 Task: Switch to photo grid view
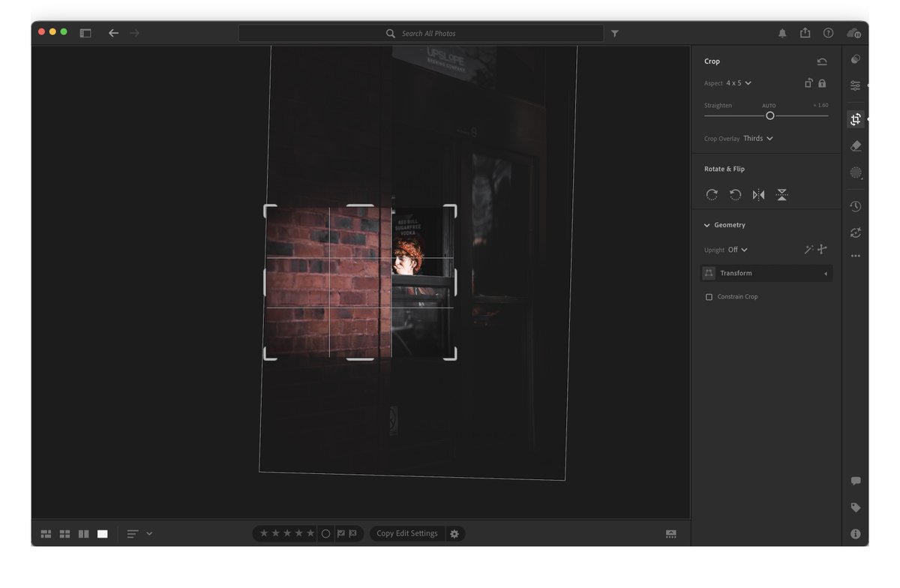pyautogui.click(x=46, y=534)
